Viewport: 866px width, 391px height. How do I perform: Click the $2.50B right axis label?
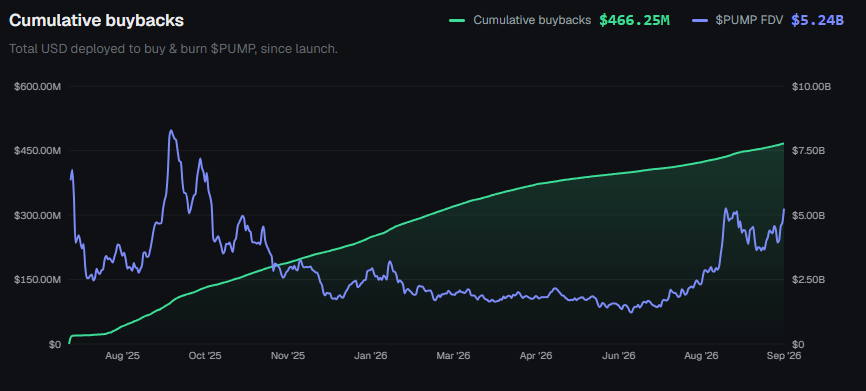pyautogui.click(x=809, y=280)
